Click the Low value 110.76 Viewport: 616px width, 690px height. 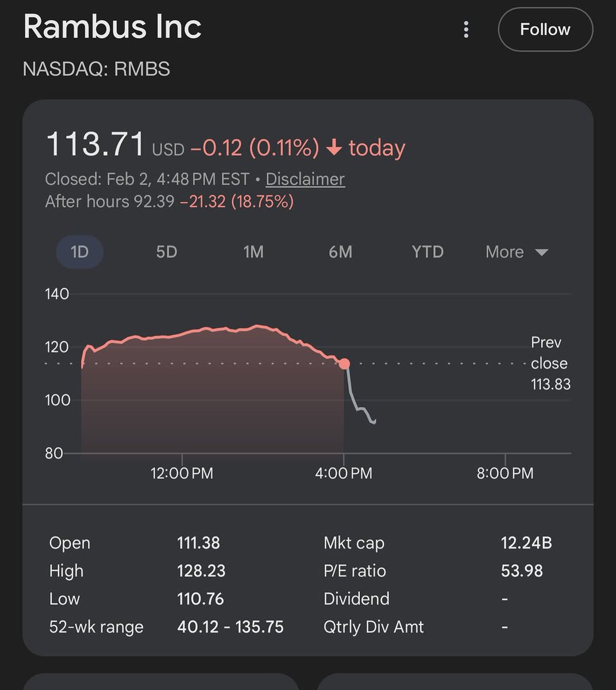click(200, 599)
